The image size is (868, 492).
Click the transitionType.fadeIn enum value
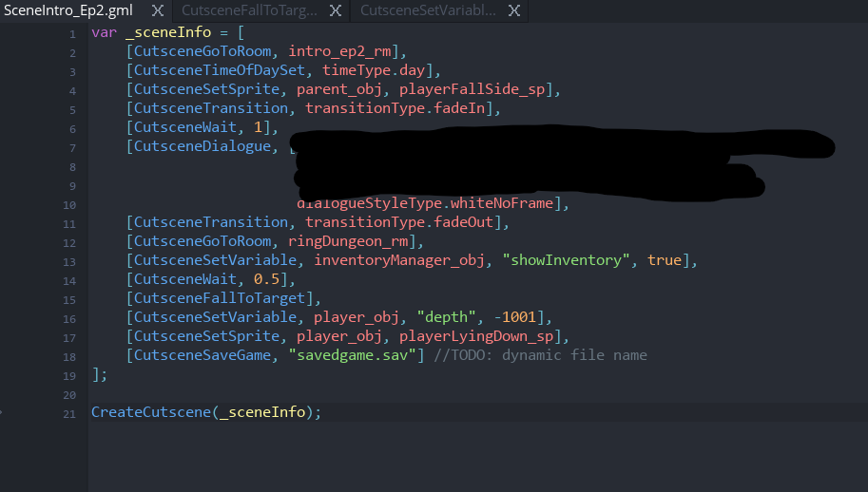395,109
